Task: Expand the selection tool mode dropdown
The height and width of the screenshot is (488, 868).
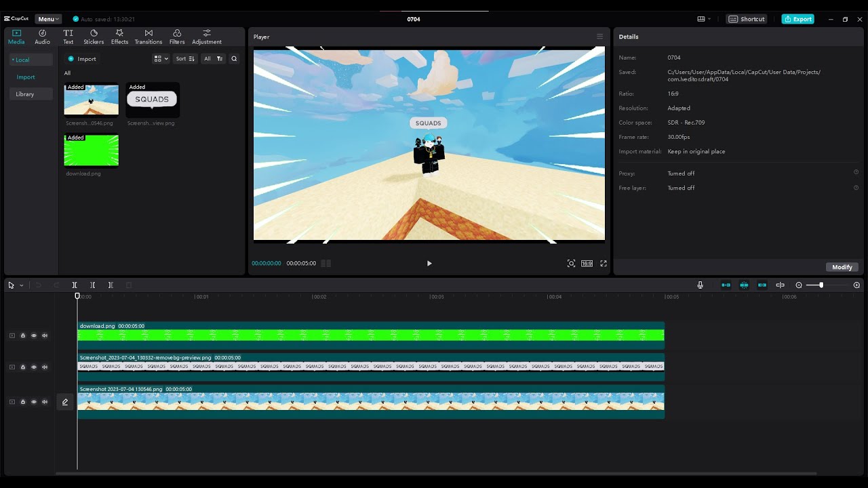Action: click(21, 285)
